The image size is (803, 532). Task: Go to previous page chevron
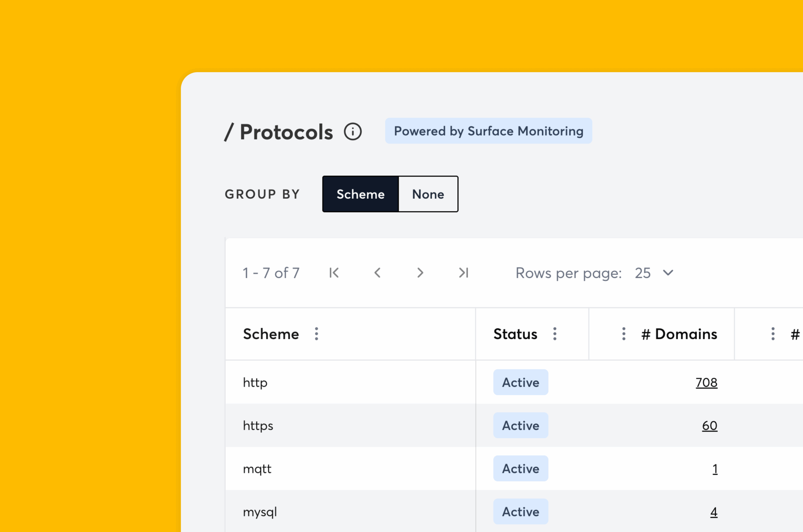[x=377, y=273]
